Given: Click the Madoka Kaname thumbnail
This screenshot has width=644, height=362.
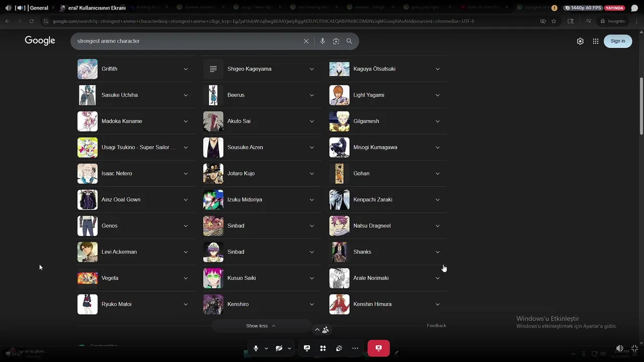Looking at the screenshot, I should point(88,121).
